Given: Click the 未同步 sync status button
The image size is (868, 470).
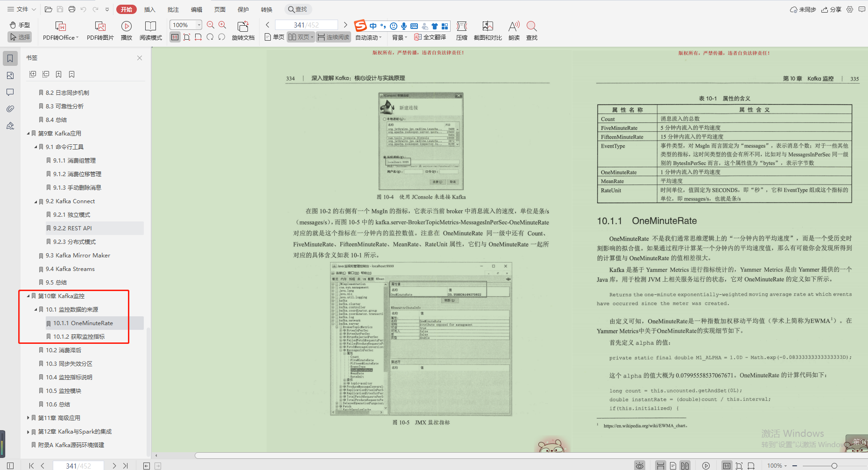Looking at the screenshot, I should 803,9.
